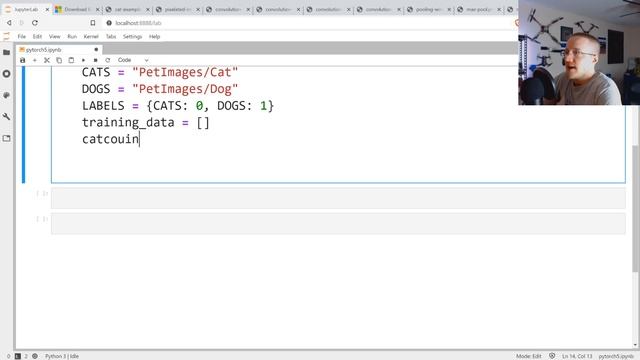Close the Download browser tab
This screenshot has width=640, height=360.
pyautogui.click(x=98, y=9)
